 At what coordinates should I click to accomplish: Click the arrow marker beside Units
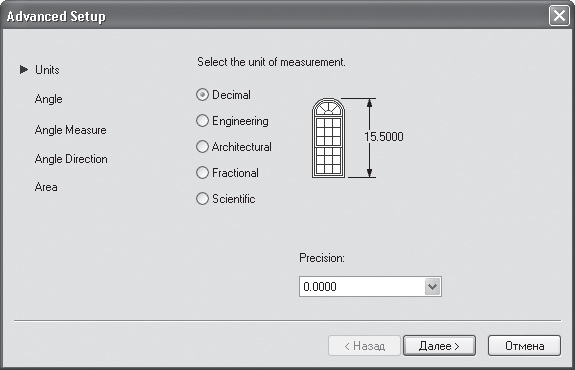[x=24, y=69]
